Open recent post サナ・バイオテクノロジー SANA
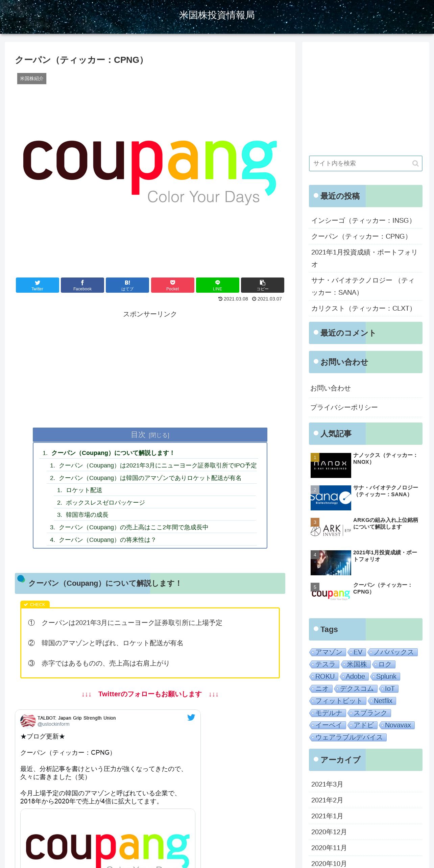Viewport: 434px width, 868px height. 365,286
